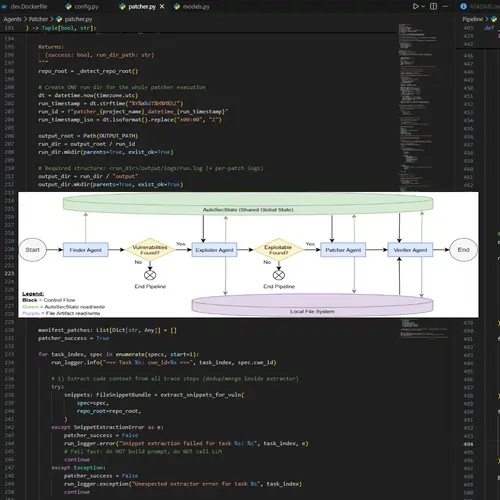Screen dimensions: 500x500
Task: Click the Python icon on config.py tab
Action: [x=69, y=6]
